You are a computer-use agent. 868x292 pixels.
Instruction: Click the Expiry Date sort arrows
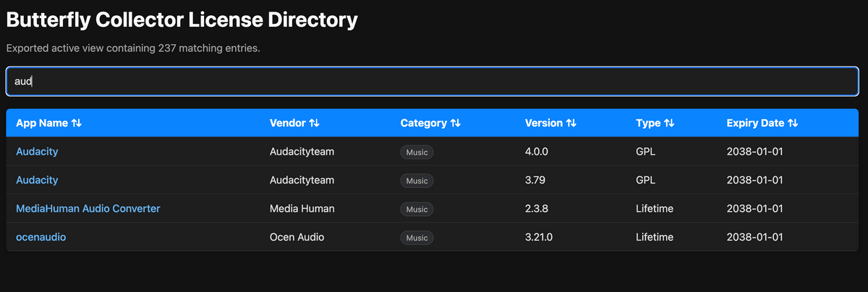tap(792, 123)
